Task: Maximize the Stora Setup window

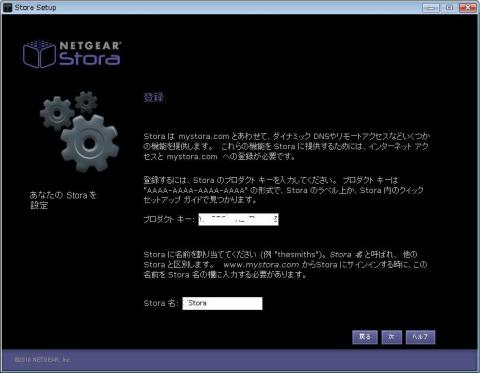Action: click(449, 7)
